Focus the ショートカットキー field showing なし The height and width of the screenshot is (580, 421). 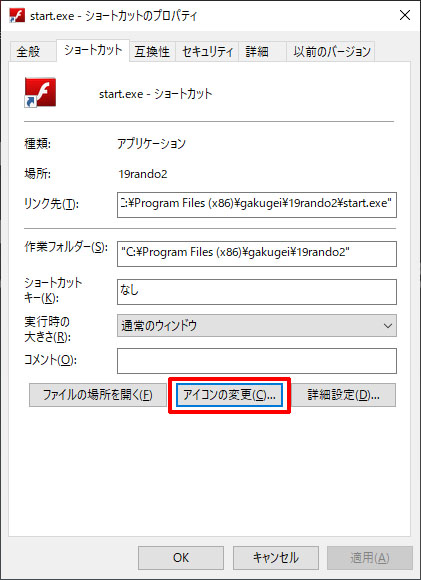(257, 292)
